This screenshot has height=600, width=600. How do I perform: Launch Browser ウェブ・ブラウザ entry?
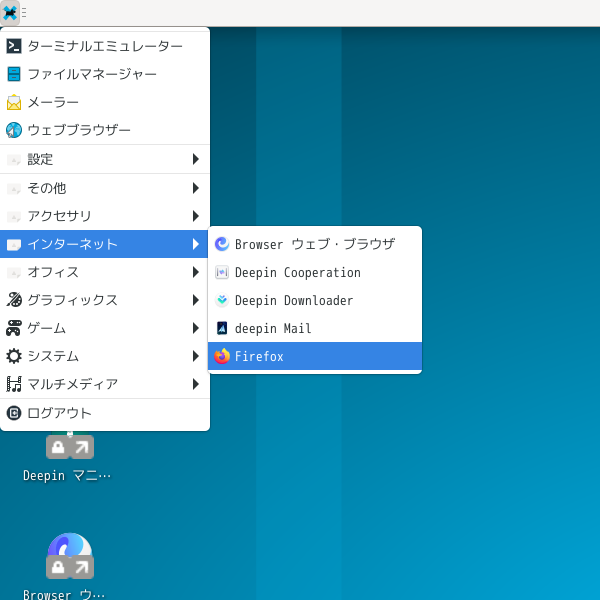tap(315, 244)
